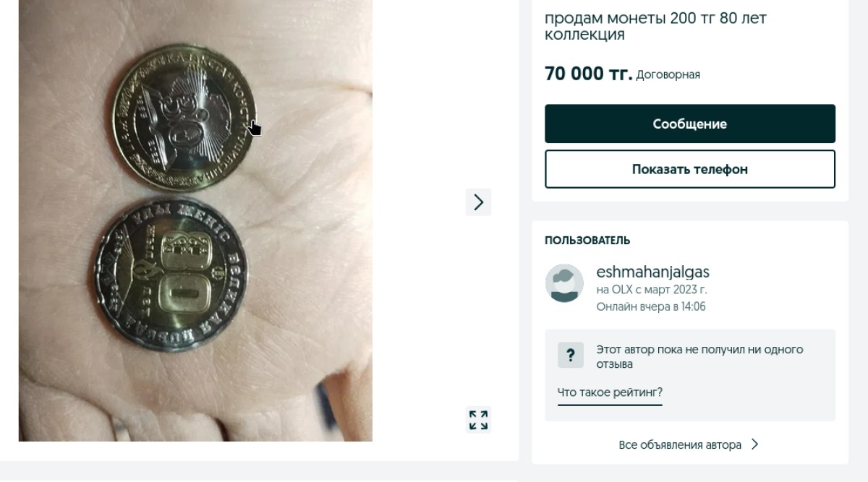Screen dimensions: 868x482
Task: Select the expand arrows in bottom image corner
Action: pyautogui.click(x=477, y=420)
